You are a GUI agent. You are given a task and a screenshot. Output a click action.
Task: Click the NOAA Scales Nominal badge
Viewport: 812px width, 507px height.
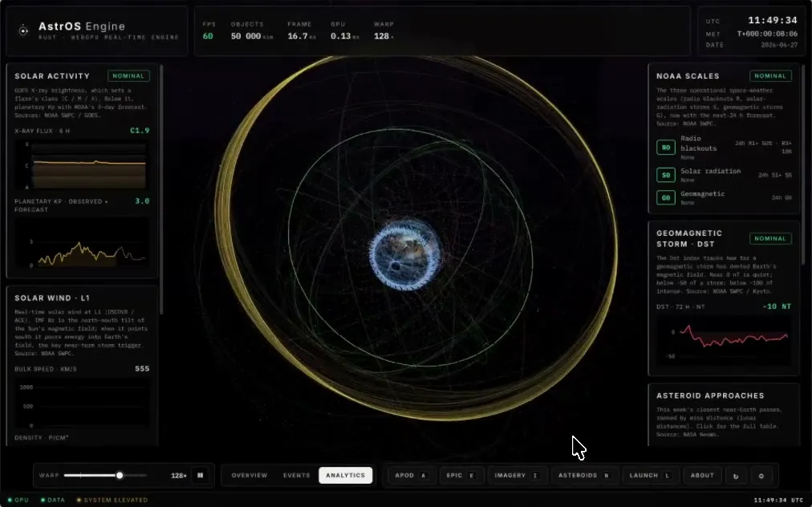[770, 75]
